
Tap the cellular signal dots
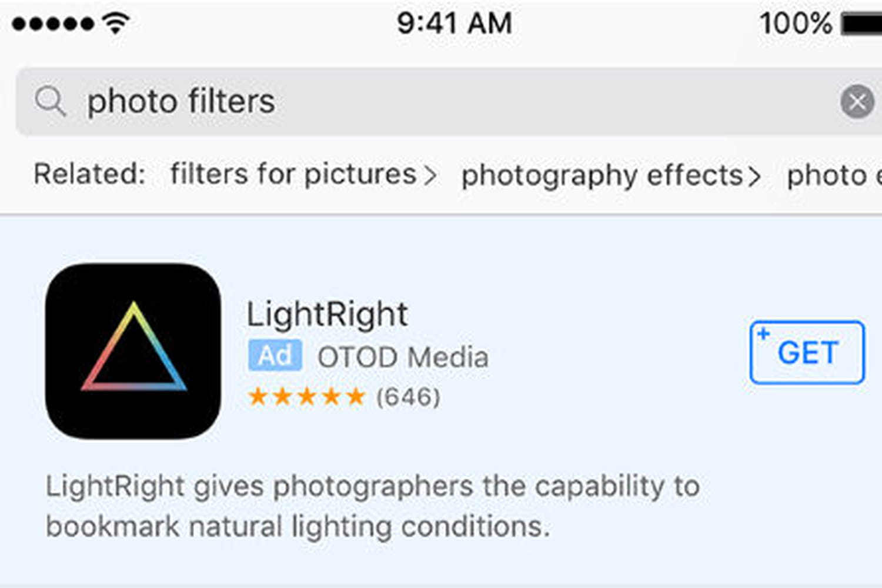coord(52,24)
